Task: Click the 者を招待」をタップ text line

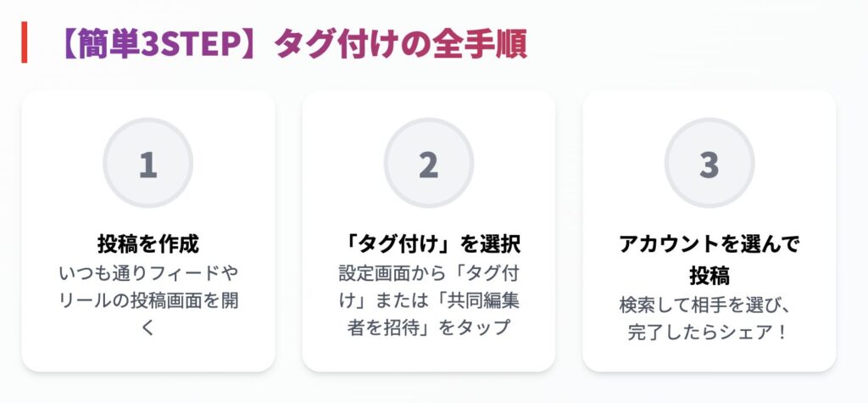Action: click(428, 328)
